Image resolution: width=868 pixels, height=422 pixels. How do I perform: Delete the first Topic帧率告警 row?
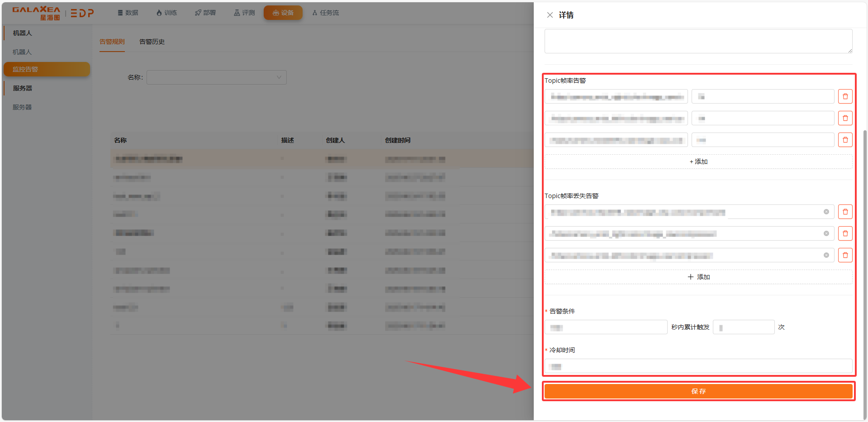pos(845,96)
